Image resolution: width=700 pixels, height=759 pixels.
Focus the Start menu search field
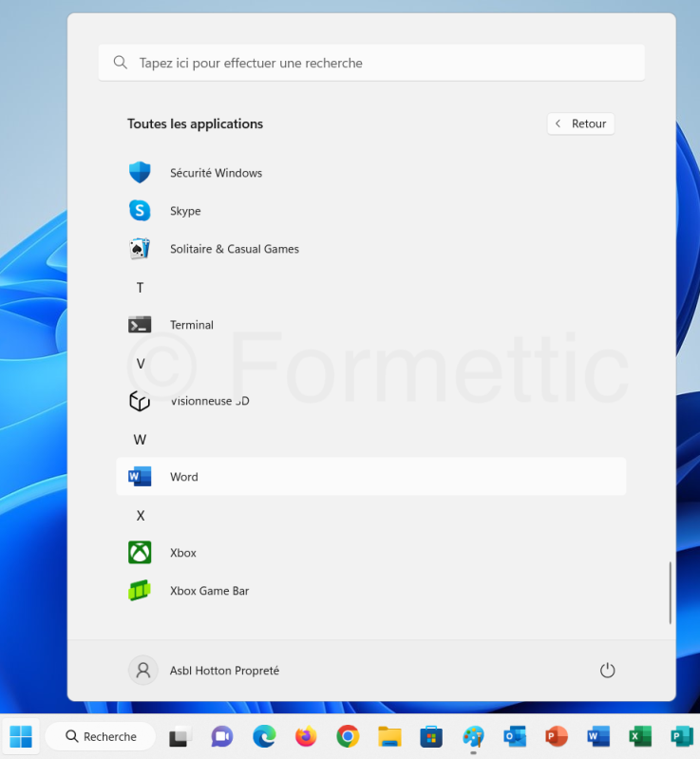370,63
